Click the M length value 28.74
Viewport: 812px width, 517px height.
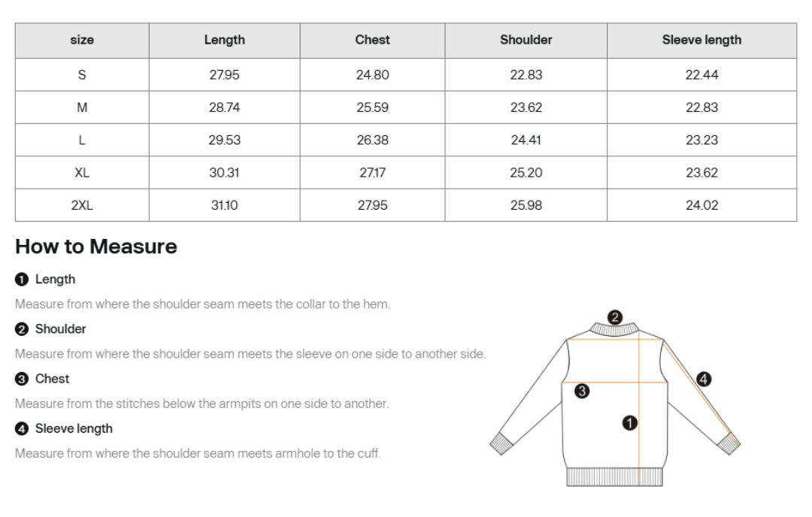(224, 107)
